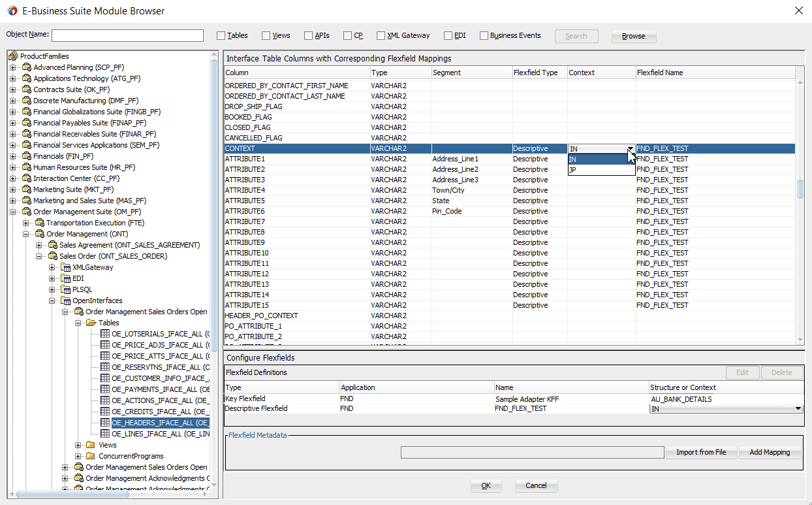Check the XML Gateway filter
Viewport: 812px width, 505px height.
[381, 36]
